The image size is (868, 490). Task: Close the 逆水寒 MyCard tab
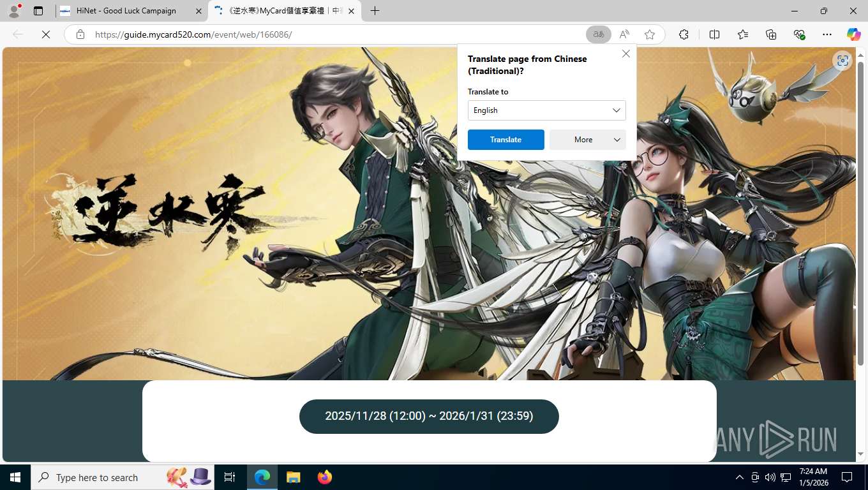tap(351, 11)
